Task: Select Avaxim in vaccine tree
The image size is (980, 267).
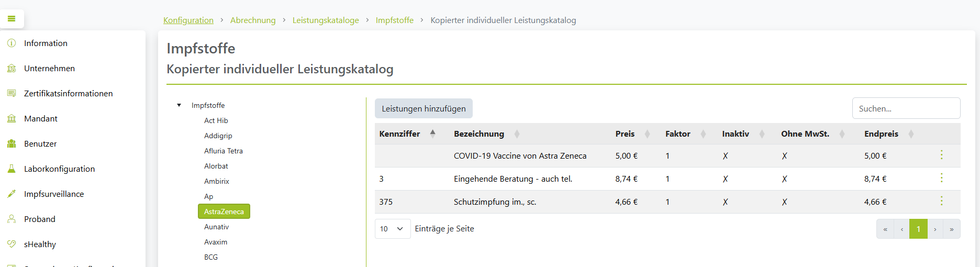Action: [216, 242]
